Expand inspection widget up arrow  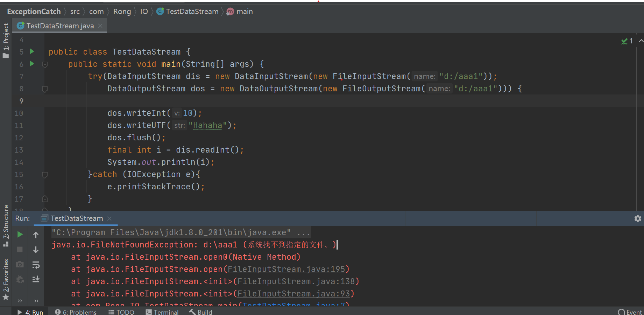pos(641,41)
